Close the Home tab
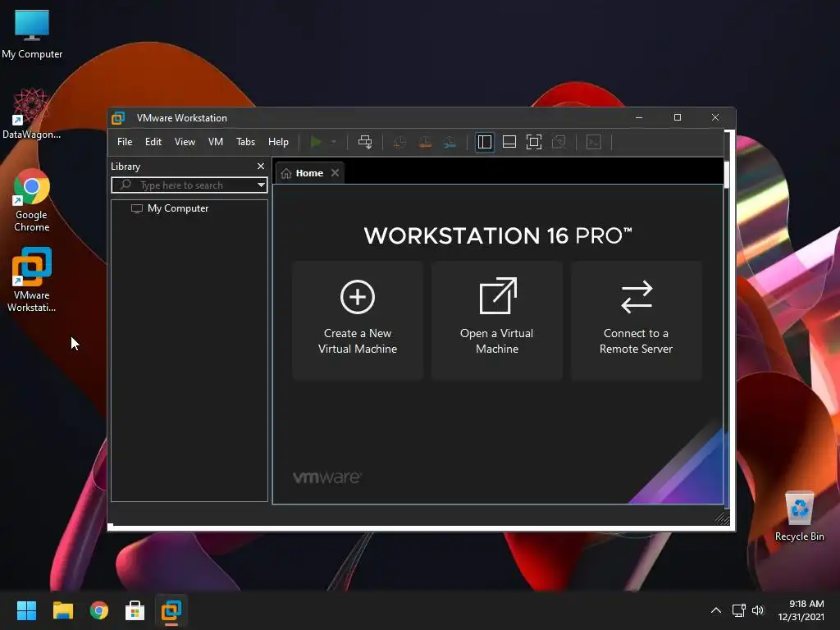The image size is (840, 630). [335, 172]
